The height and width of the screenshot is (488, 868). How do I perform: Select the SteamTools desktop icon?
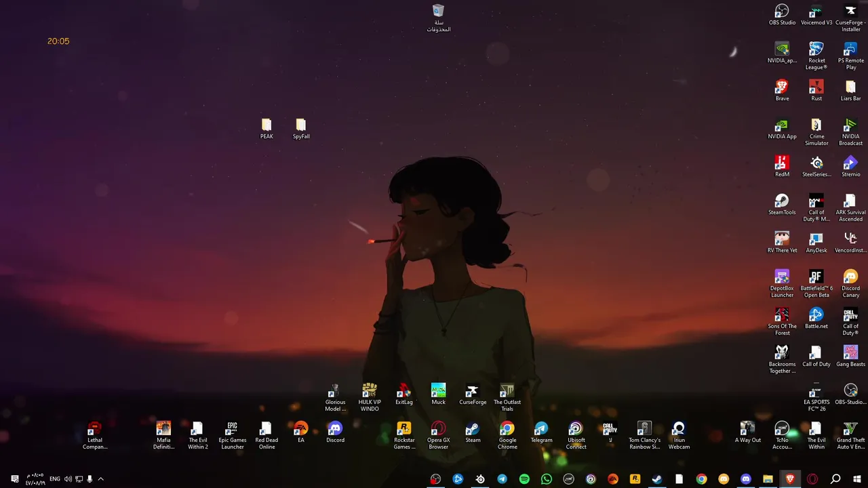[x=782, y=205]
